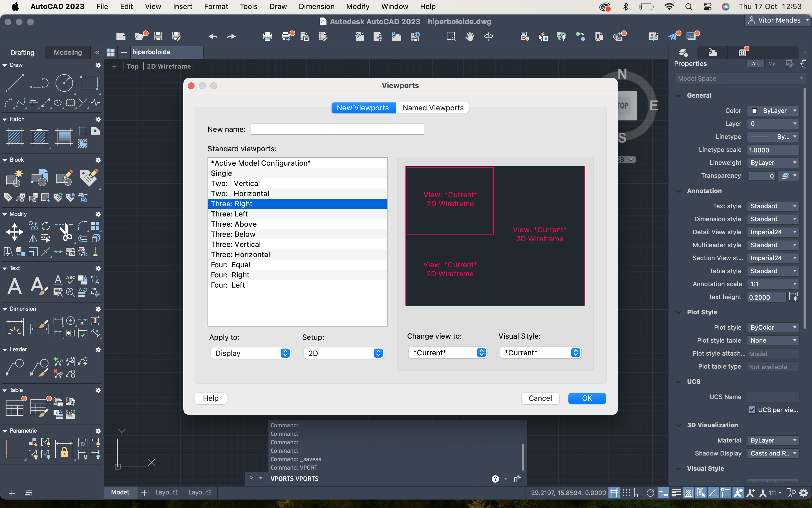Image resolution: width=812 pixels, height=508 pixels.
Task: Open Customization gear in status bar
Action: click(803, 492)
